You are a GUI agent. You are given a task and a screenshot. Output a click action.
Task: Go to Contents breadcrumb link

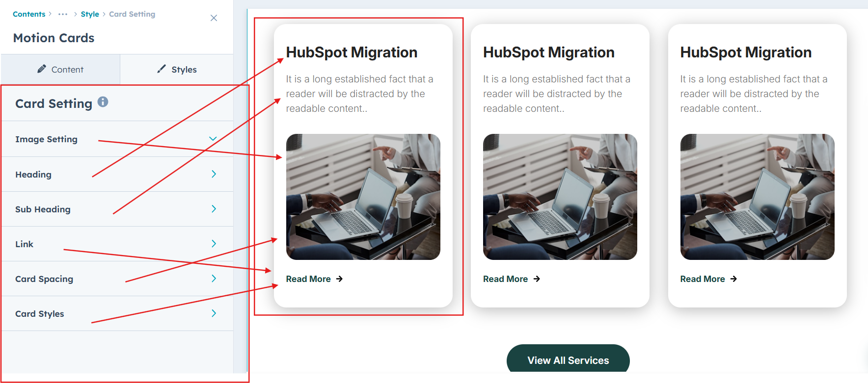29,14
